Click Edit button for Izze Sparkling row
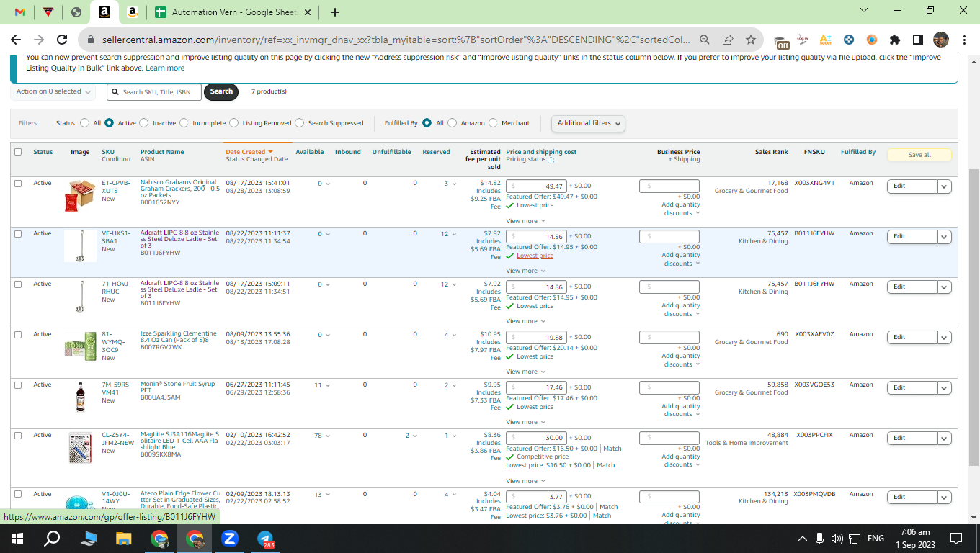Image resolution: width=980 pixels, height=553 pixels. coord(912,338)
